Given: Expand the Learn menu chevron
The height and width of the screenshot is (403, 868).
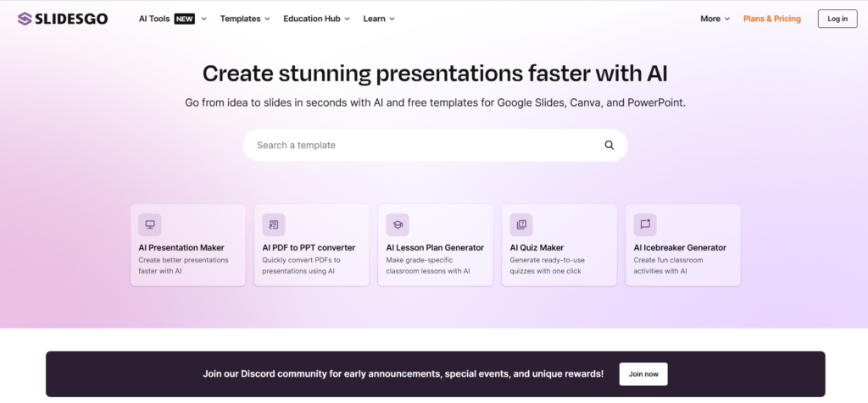Looking at the screenshot, I should 392,19.
